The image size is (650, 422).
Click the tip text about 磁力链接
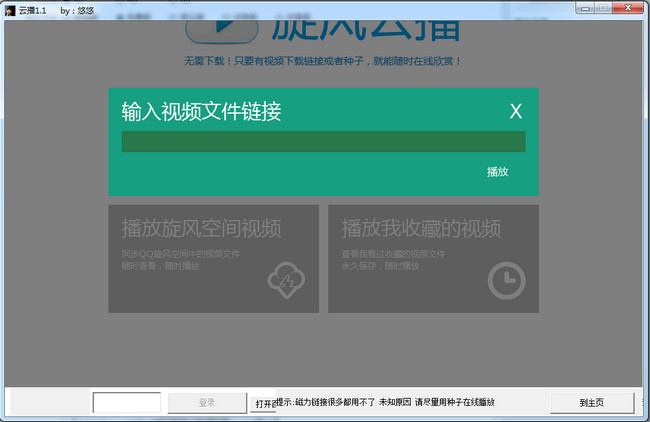[x=385, y=402]
